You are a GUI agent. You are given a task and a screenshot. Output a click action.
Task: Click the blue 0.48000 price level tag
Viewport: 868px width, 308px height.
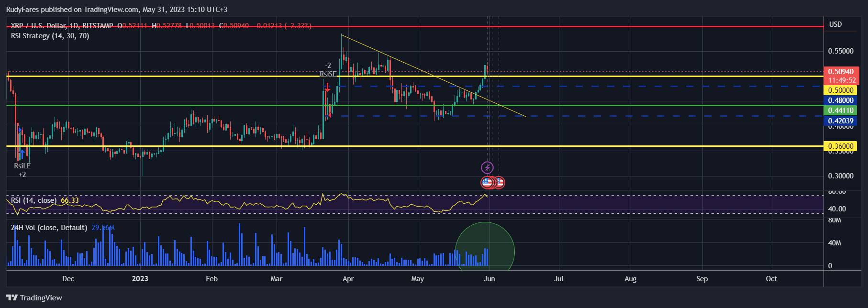point(840,100)
